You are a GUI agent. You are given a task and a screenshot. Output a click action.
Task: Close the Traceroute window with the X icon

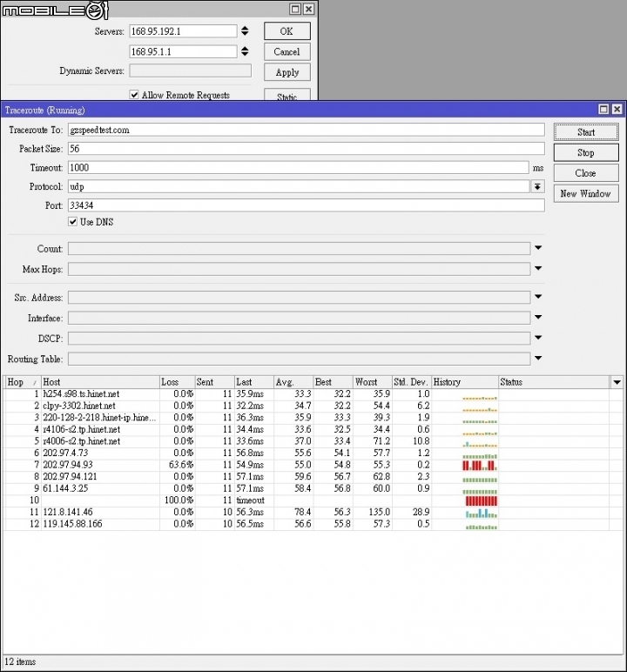click(617, 110)
